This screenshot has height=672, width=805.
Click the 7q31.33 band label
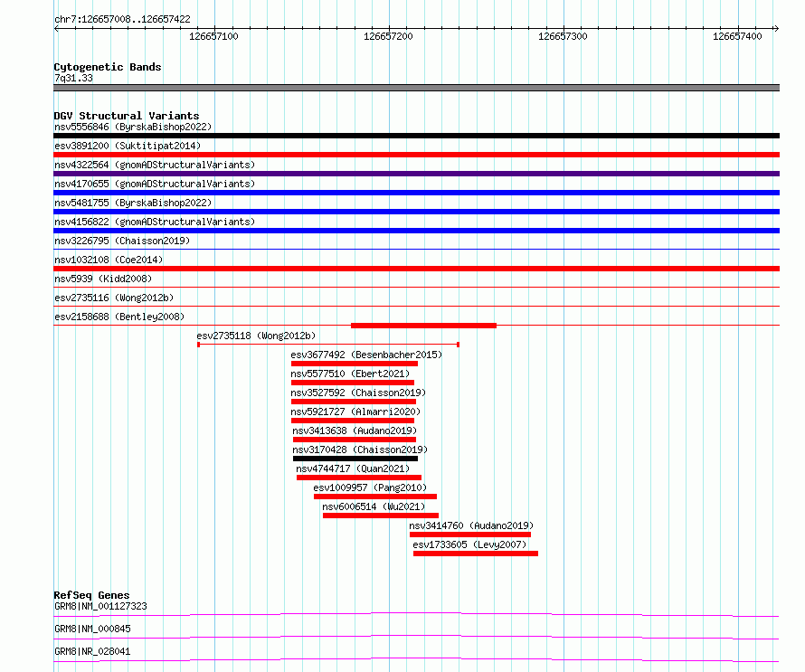[x=73, y=78]
